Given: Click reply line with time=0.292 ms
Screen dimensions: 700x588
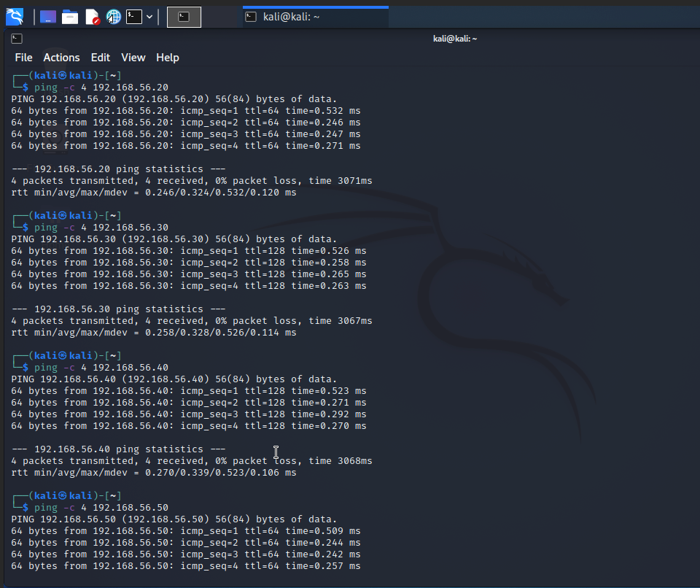Looking at the screenshot, I should pos(189,414).
